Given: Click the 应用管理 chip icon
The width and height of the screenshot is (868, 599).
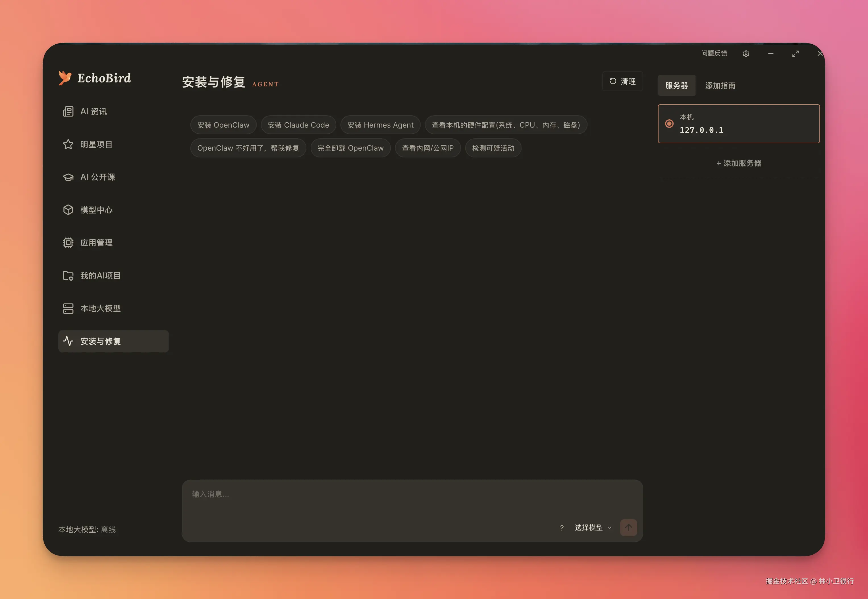Looking at the screenshot, I should coord(68,243).
